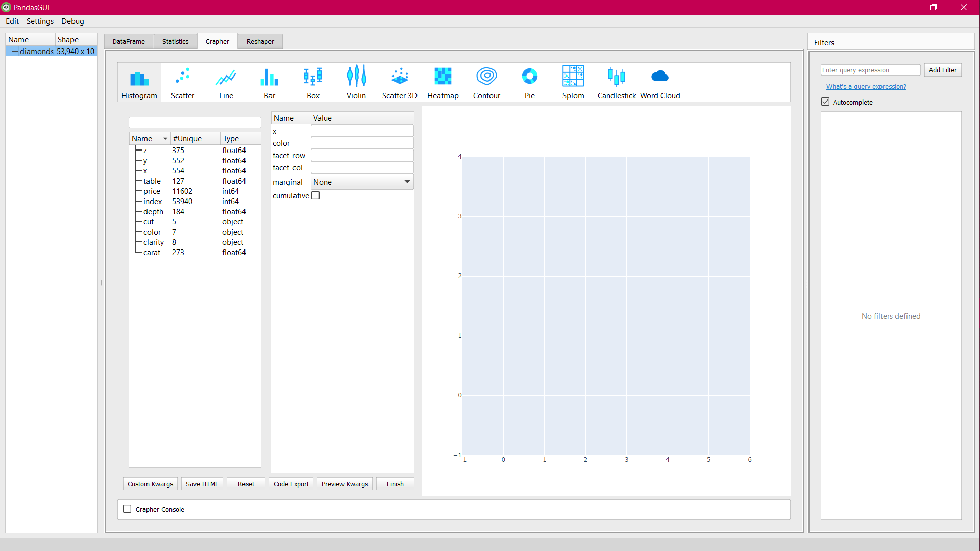Viewport: 980px width, 551px height.
Task: Click the carat row in variable list
Action: 152,252
